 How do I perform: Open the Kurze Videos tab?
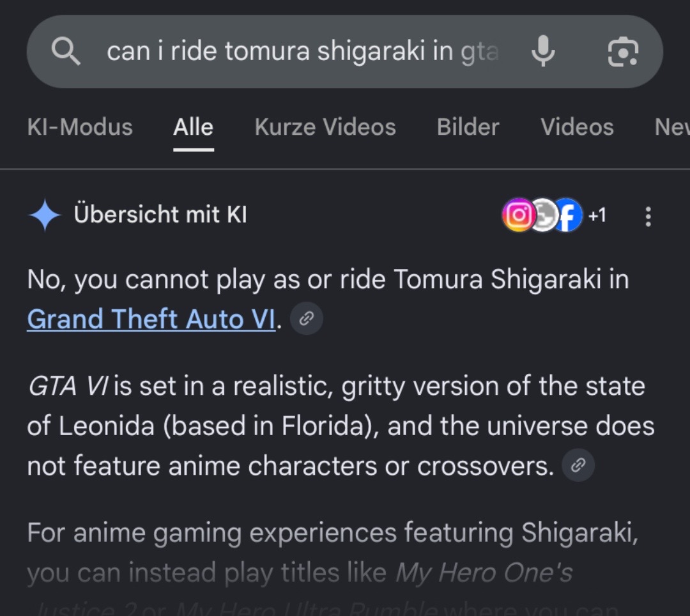click(x=325, y=127)
